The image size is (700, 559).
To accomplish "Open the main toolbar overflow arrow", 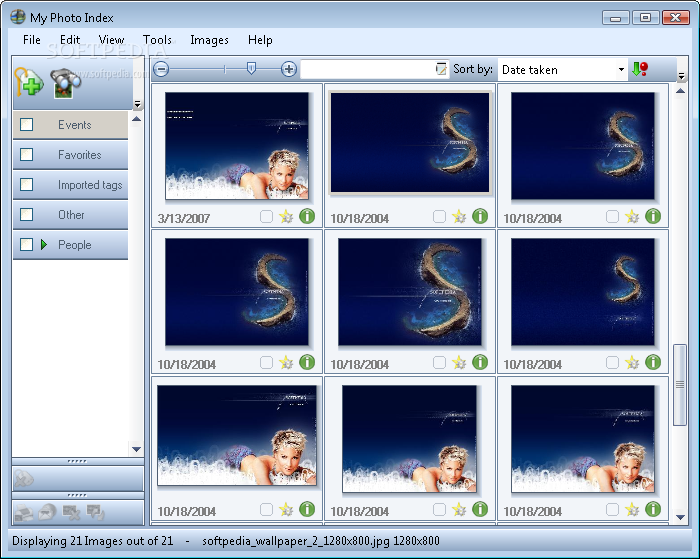I will [681, 77].
